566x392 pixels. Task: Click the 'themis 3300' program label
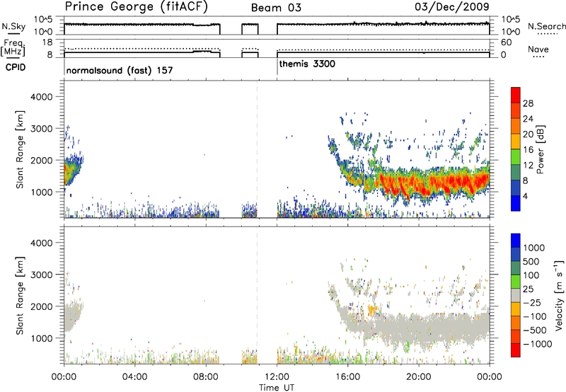click(x=307, y=64)
